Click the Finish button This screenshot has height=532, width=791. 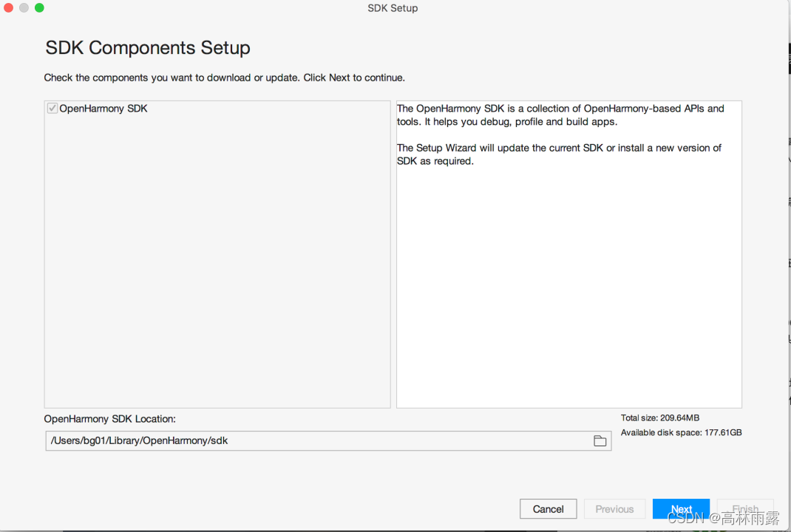coord(745,509)
